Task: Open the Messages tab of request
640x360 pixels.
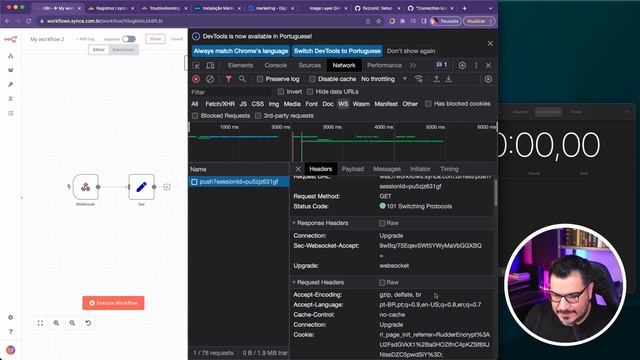Action: point(387,169)
